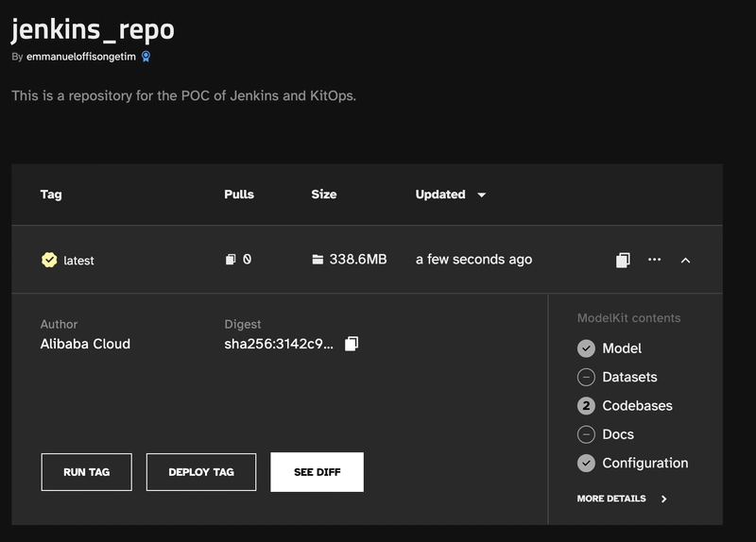Viewport: 756px width, 542px height.
Task: Click the Configuration checkmark indicator
Action: coord(586,463)
